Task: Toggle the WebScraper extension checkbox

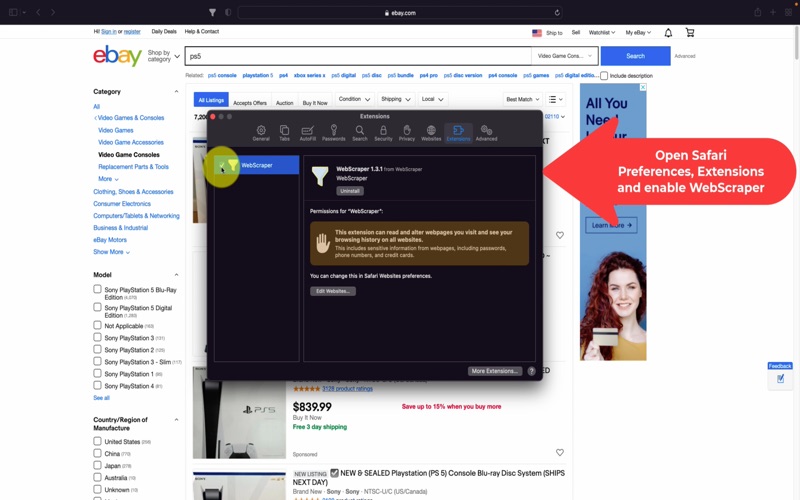Action: pos(222,165)
